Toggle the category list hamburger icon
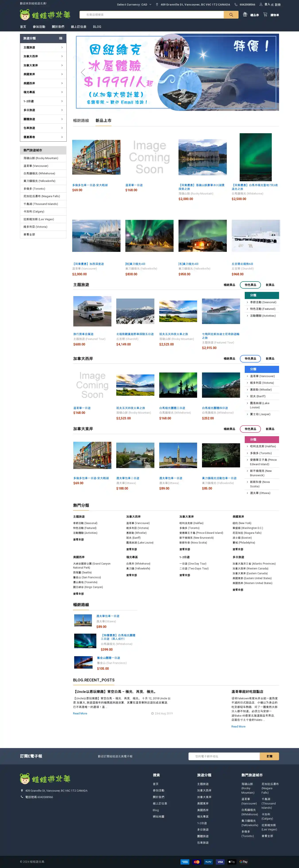 61,39
